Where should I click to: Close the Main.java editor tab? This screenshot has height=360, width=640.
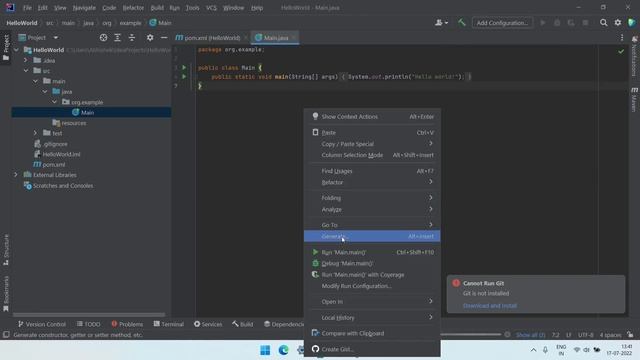point(293,38)
